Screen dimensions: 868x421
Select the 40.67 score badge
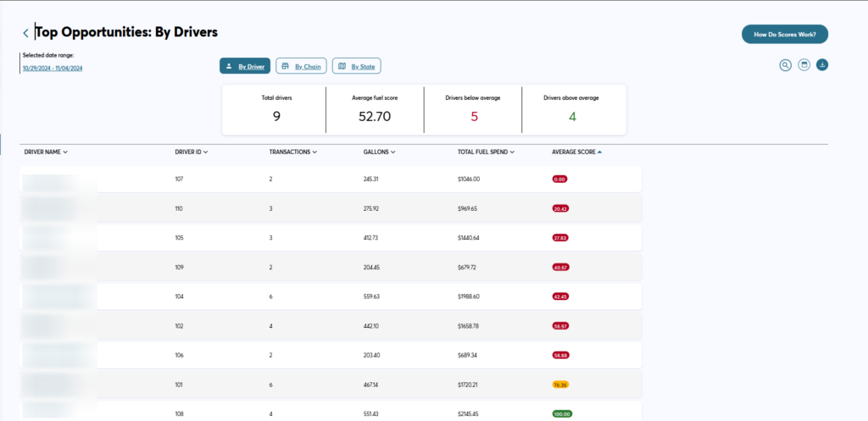pos(561,267)
